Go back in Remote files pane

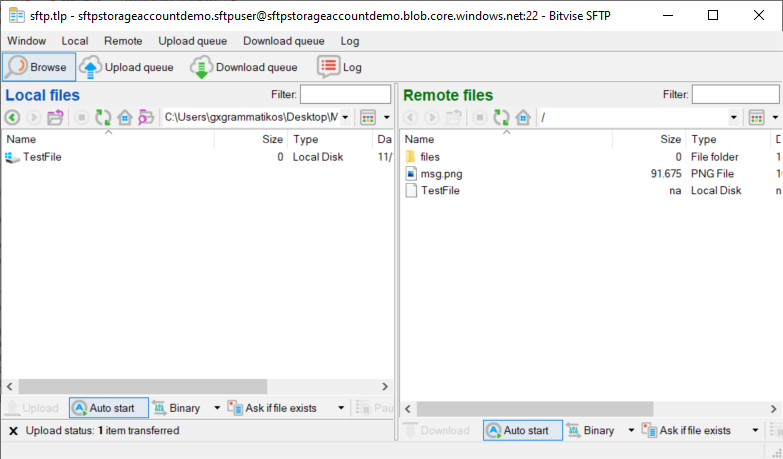point(410,118)
